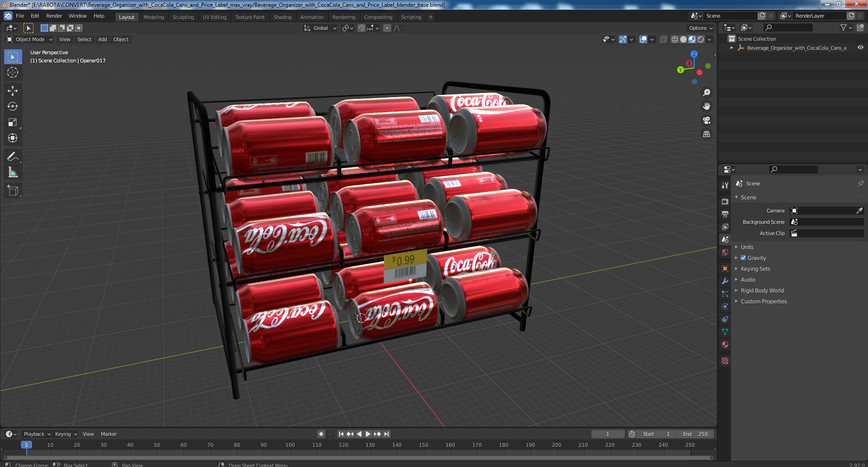Click the Camera eyedropper button

pyautogui.click(x=859, y=211)
